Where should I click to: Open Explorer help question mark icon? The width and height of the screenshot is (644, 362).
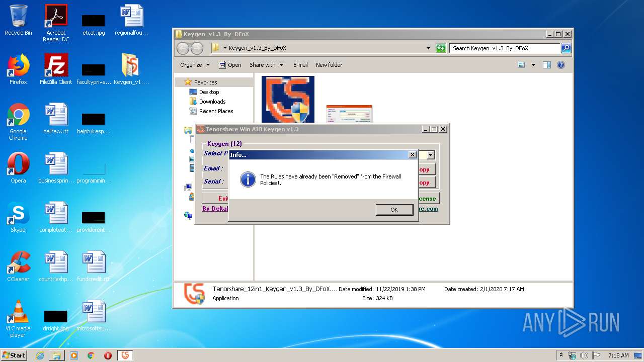pyautogui.click(x=561, y=65)
